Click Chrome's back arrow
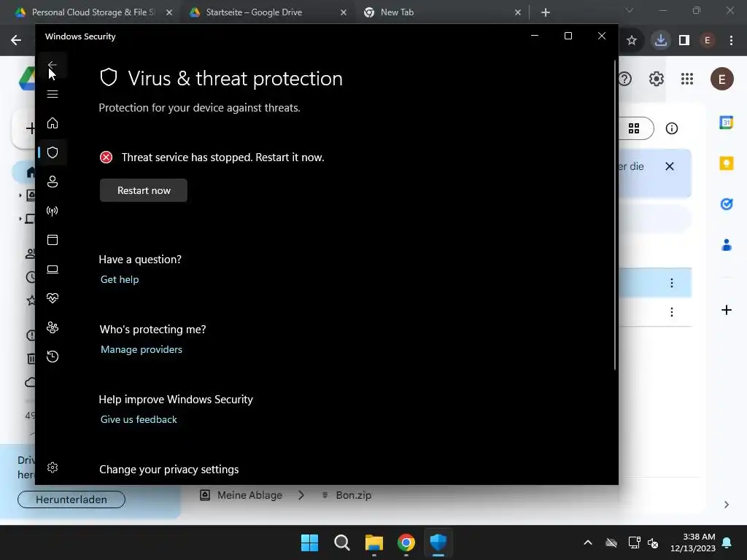The image size is (747, 560). pos(16,41)
